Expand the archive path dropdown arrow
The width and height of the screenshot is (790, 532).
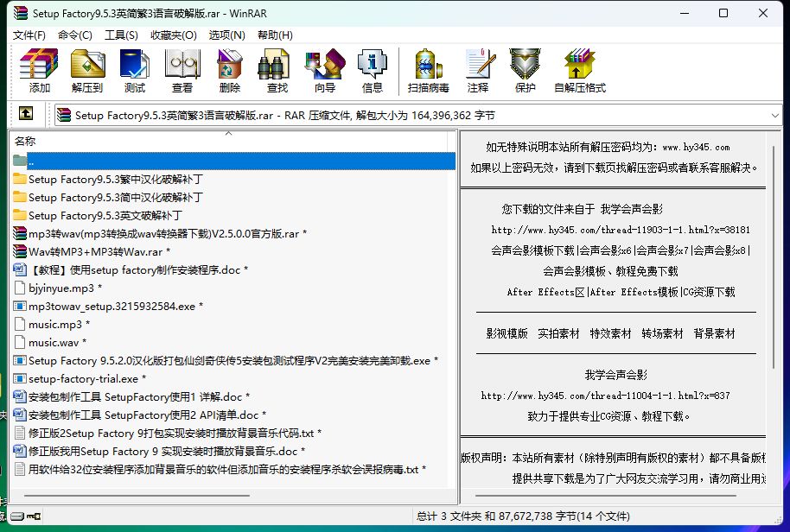[775, 115]
